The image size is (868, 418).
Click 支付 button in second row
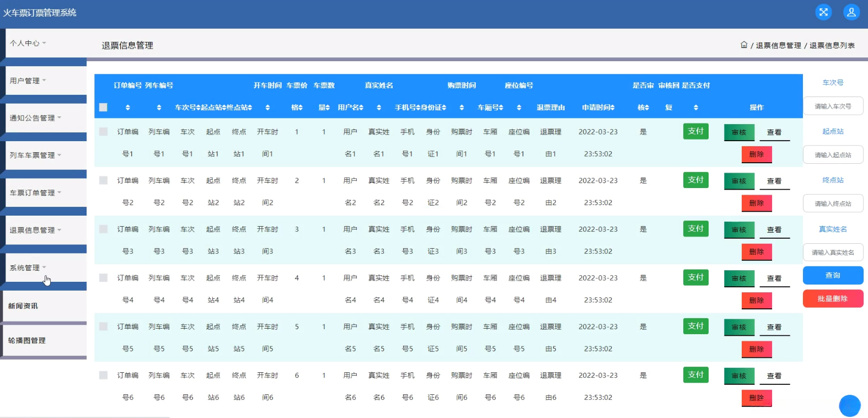695,180
